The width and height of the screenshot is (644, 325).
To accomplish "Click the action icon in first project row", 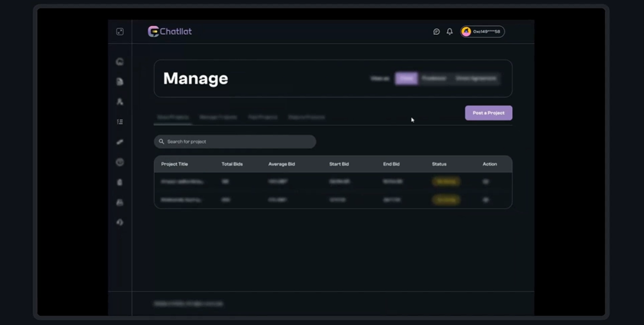I will [486, 182].
